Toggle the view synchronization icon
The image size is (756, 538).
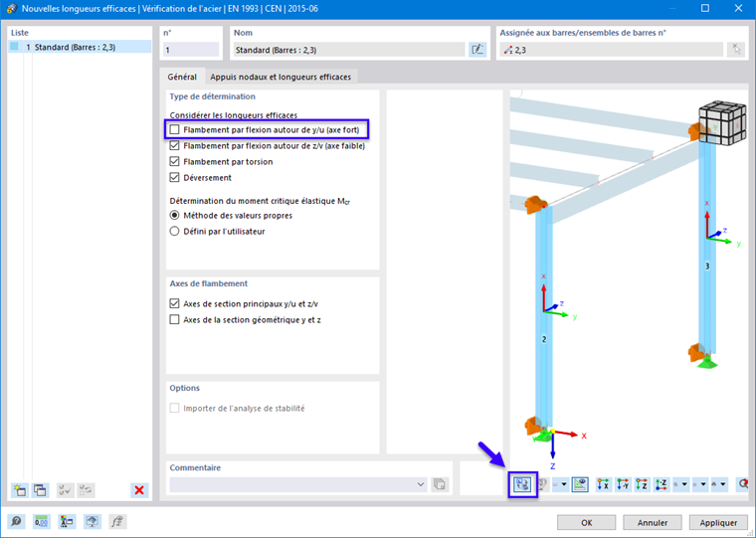coord(522,484)
